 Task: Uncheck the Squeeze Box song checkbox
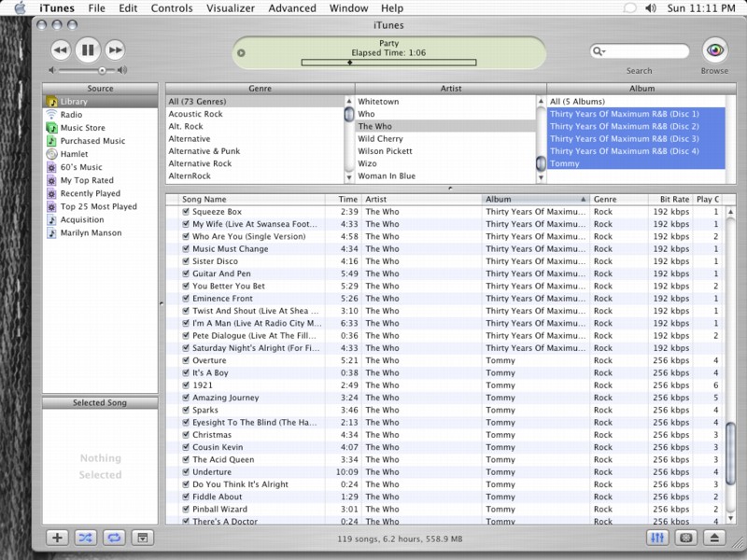pyautogui.click(x=186, y=212)
